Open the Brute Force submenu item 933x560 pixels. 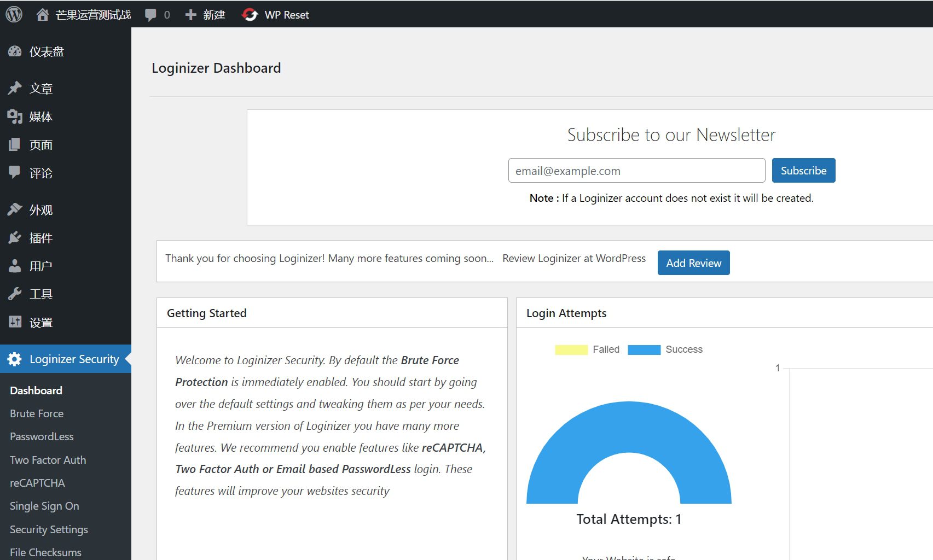coord(37,413)
